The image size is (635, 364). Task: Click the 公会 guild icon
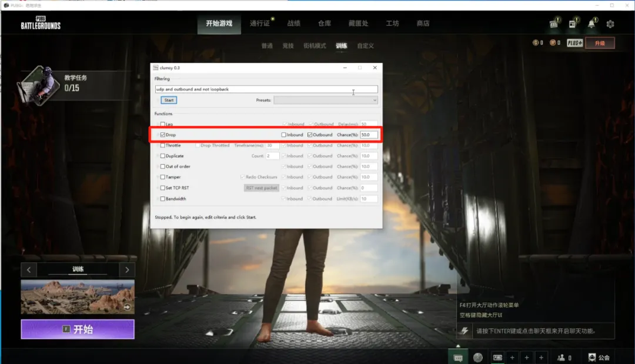599,358
